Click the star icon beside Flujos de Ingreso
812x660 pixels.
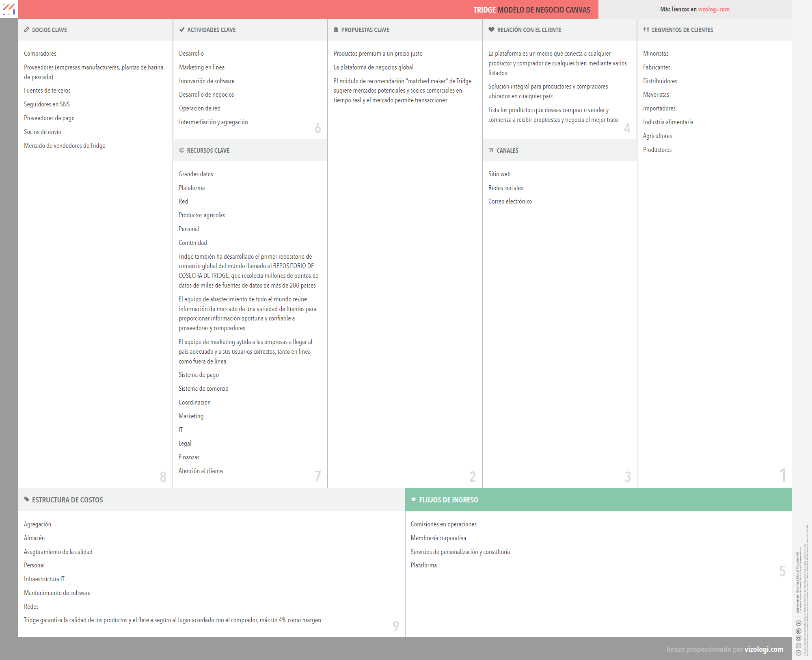[414, 500]
